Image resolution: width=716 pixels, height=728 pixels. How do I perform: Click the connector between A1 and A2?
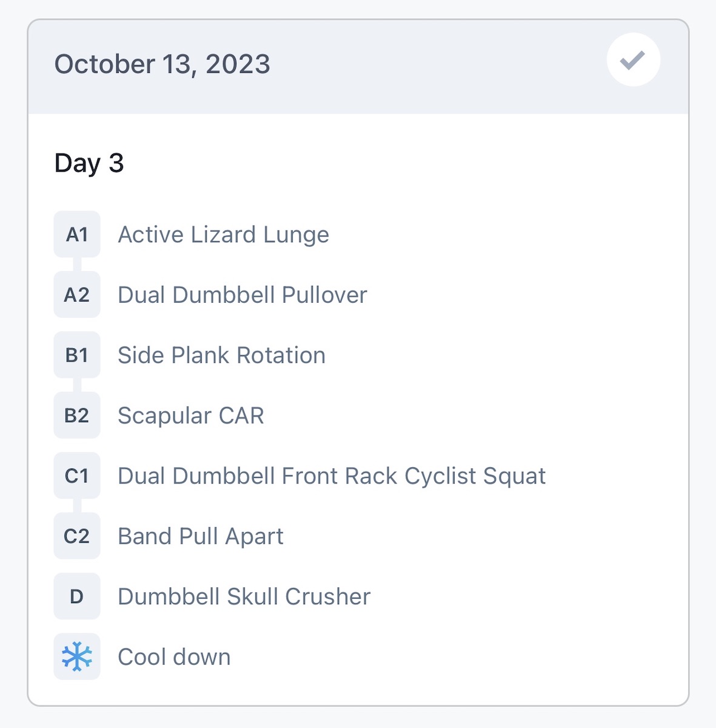pyautogui.click(x=77, y=265)
